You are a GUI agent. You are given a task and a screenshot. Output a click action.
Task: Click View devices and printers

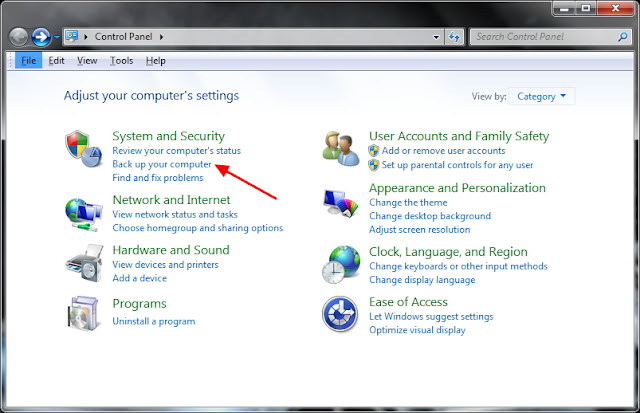[165, 264]
